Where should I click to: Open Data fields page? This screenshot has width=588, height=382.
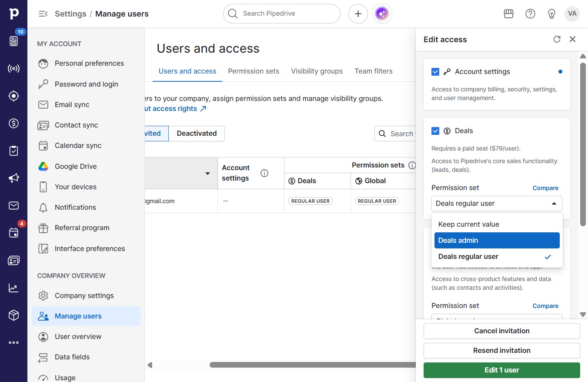[x=86, y=357]
